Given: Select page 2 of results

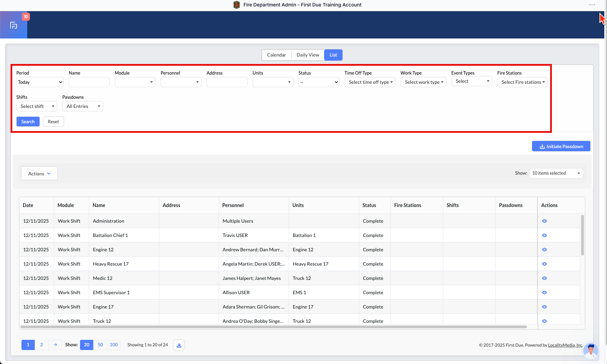Looking at the screenshot, I should [x=42, y=345].
